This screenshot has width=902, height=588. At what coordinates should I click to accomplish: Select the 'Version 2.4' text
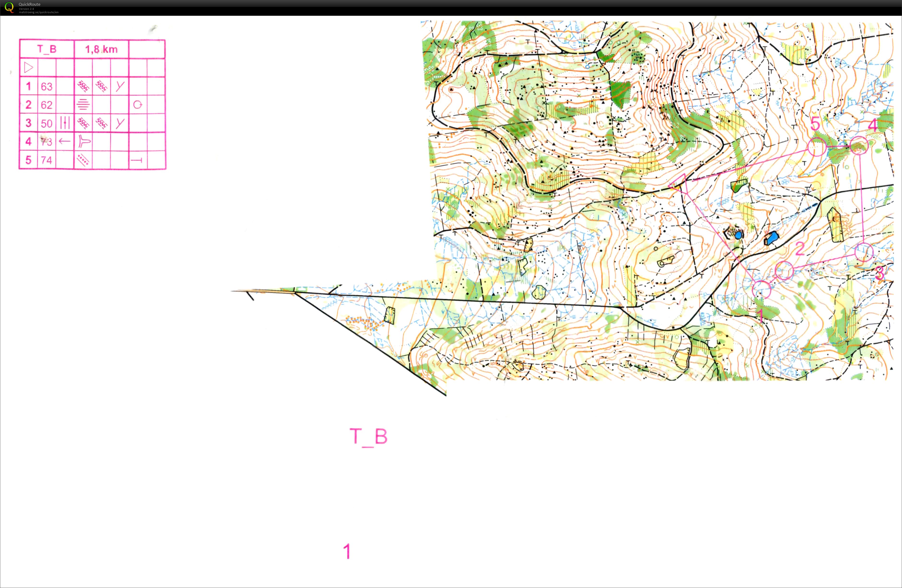coord(27,9)
